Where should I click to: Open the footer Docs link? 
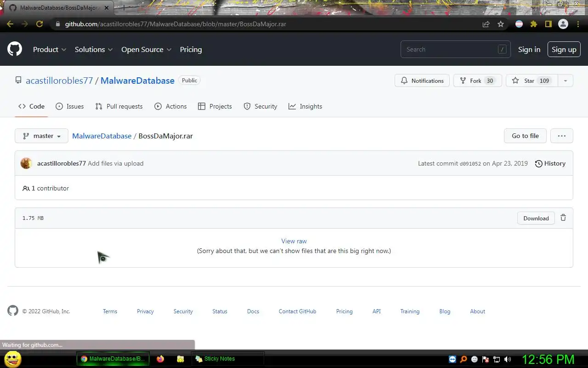point(253,311)
